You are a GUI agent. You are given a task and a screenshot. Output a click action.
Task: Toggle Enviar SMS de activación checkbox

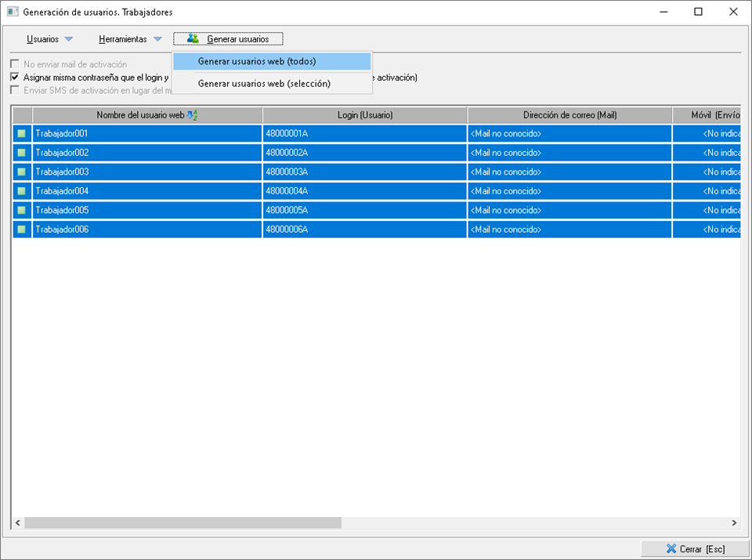[x=15, y=90]
